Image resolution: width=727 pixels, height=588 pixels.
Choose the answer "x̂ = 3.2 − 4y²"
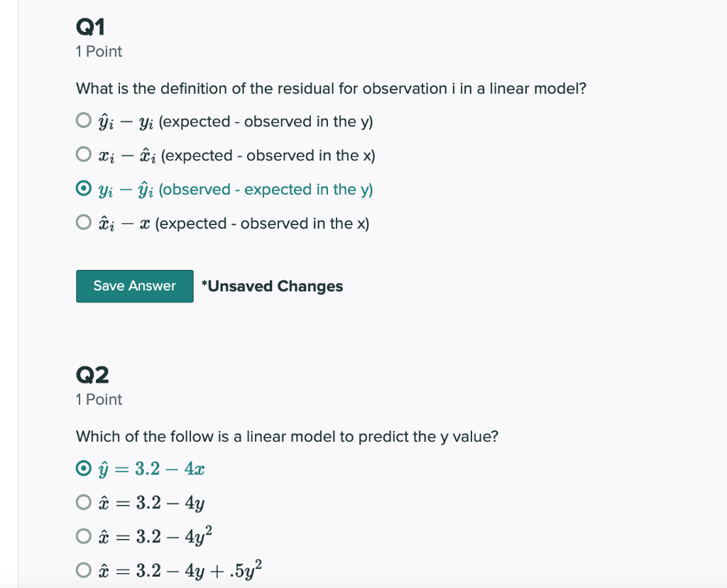[x=83, y=536]
